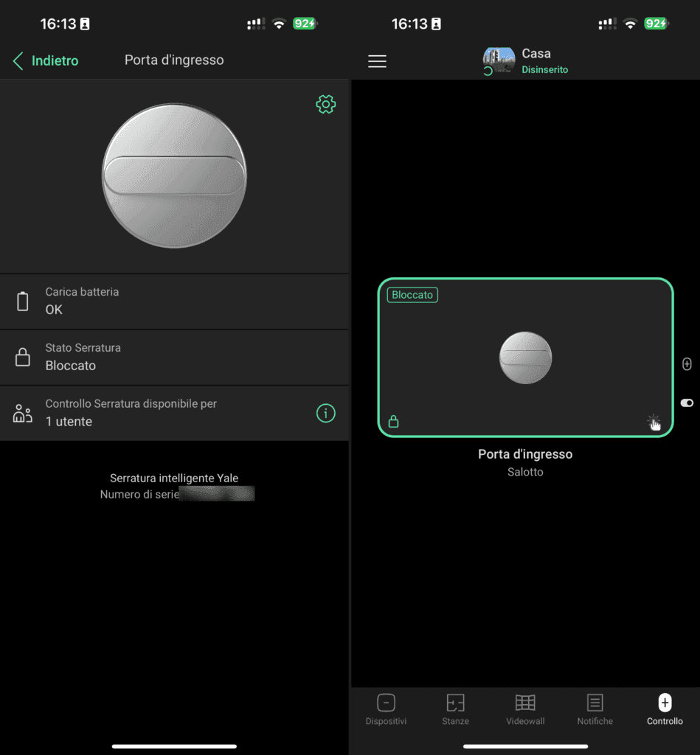Go back with Indietro chevron

[x=18, y=60]
